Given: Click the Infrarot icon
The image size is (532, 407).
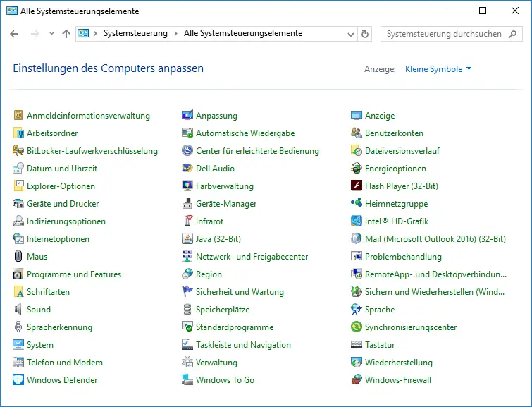Looking at the screenshot, I should tap(187, 221).
